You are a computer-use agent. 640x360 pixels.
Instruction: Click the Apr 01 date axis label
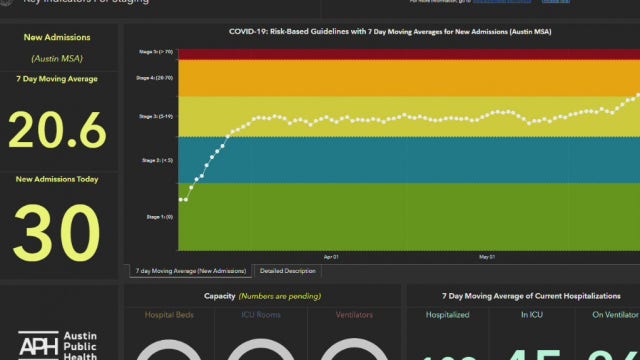[x=331, y=257]
